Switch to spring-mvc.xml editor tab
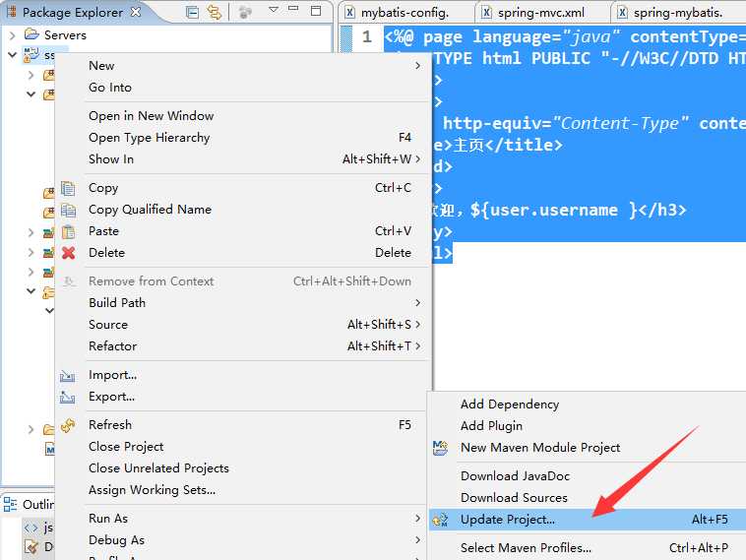This screenshot has width=746, height=560. pyautogui.click(x=541, y=13)
